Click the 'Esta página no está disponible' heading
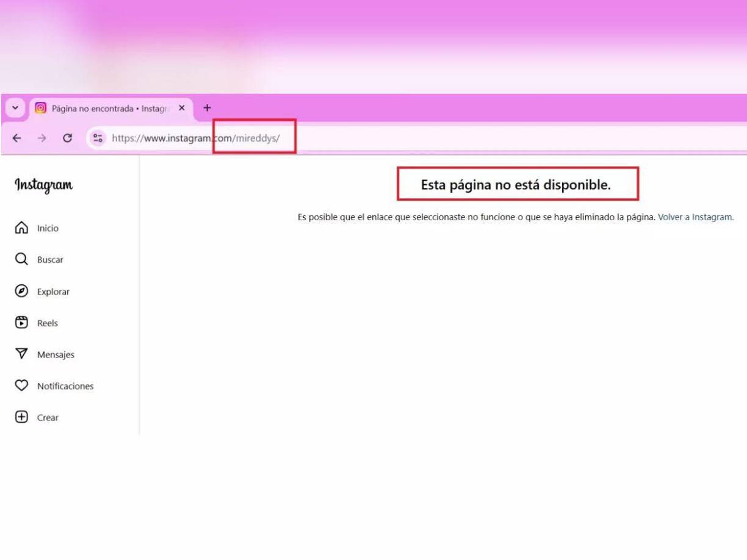 tap(516, 185)
